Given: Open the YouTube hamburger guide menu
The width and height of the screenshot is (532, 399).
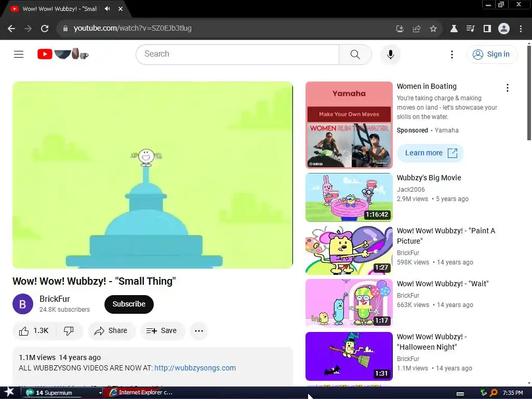Looking at the screenshot, I should tap(19, 54).
